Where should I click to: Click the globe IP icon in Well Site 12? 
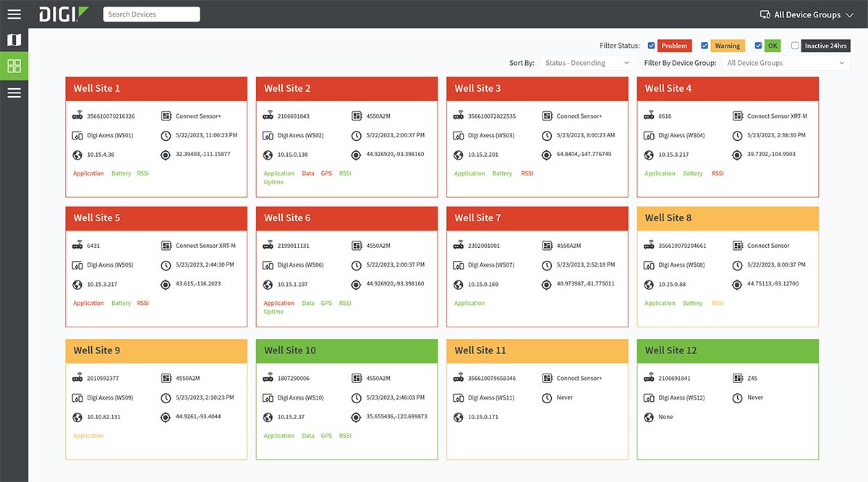pyautogui.click(x=649, y=417)
